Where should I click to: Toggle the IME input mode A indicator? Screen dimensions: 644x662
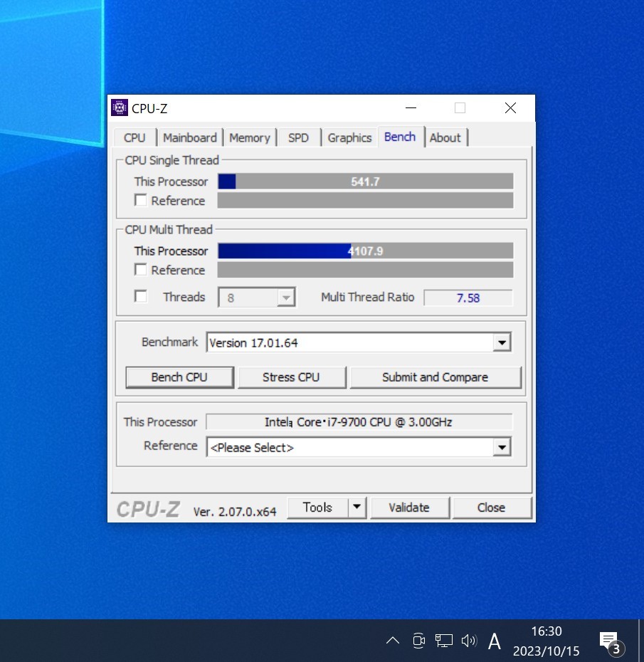coord(494,641)
